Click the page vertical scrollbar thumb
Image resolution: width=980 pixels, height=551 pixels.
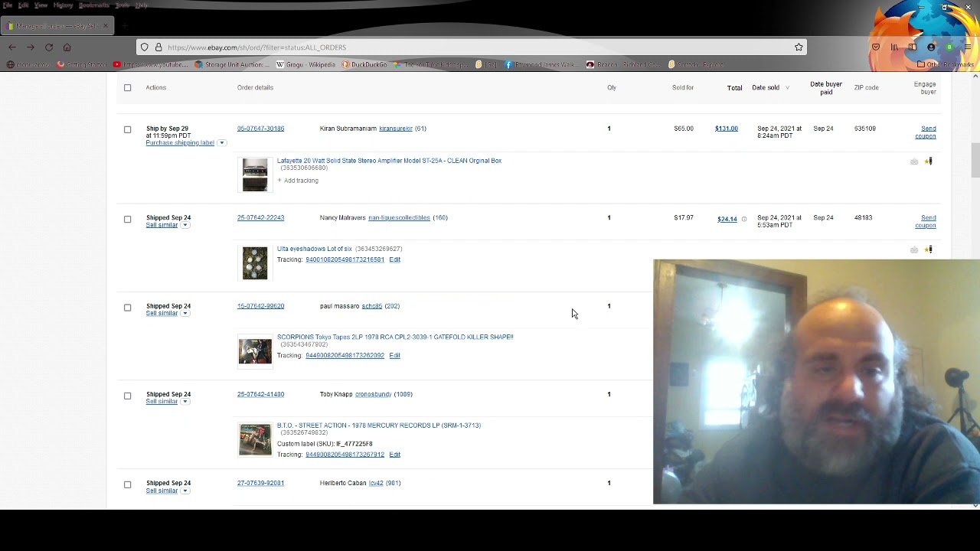[975, 160]
